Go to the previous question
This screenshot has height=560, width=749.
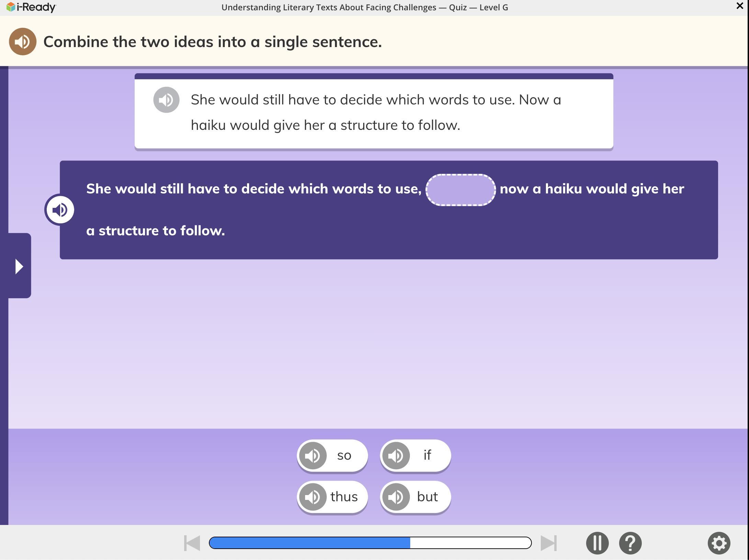pos(192,543)
